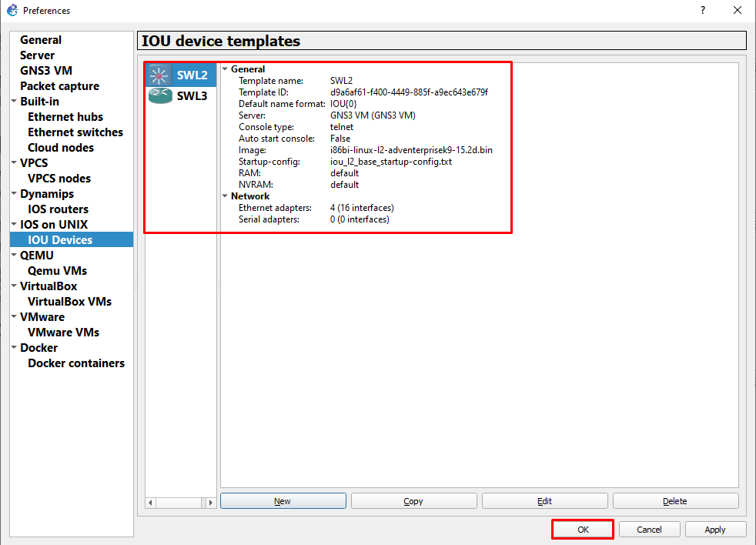Click the Template ID value

click(x=409, y=92)
